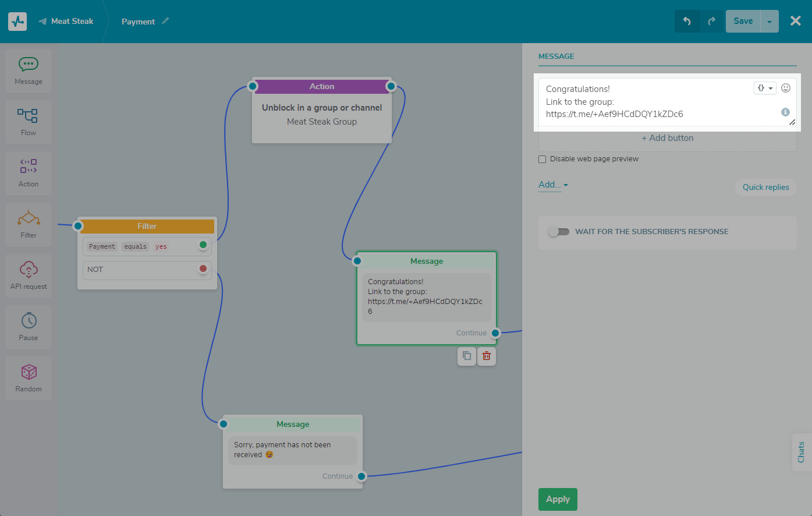
Task: Add a Filter block from sidebar
Action: pyautogui.click(x=29, y=225)
